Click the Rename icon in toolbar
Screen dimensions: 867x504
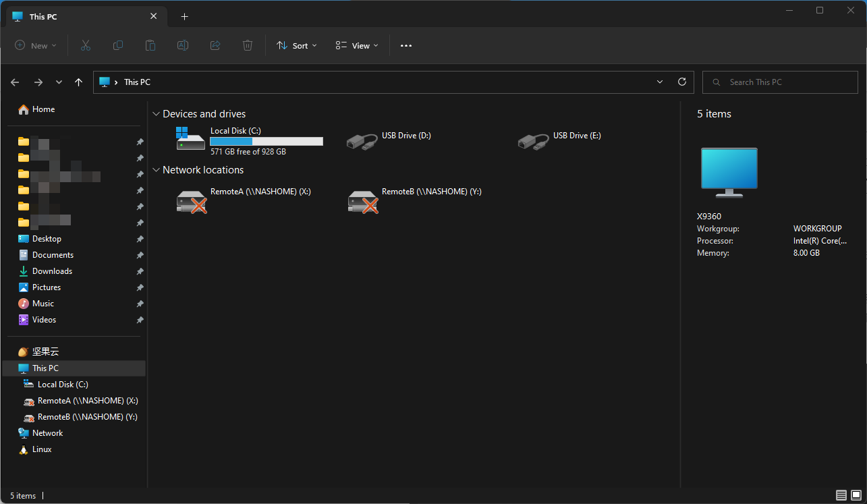tap(183, 45)
